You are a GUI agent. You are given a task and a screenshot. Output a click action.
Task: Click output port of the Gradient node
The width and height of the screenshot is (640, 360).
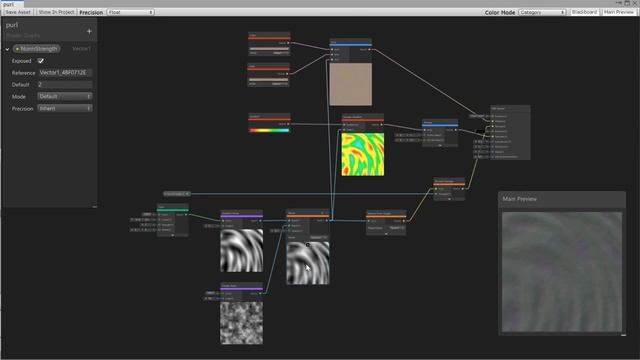[x=288, y=124]
